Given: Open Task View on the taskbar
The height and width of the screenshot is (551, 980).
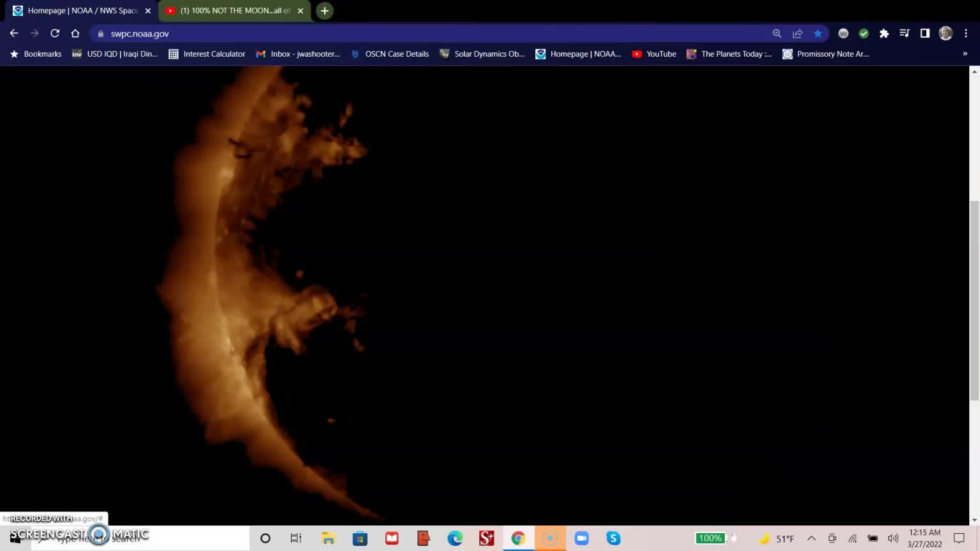Looking at the screenshot, I should pos(296,538).
